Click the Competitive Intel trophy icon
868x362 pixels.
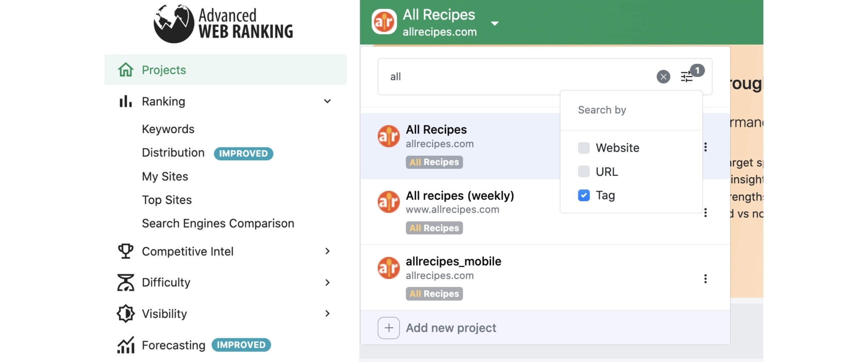point(125,251)
